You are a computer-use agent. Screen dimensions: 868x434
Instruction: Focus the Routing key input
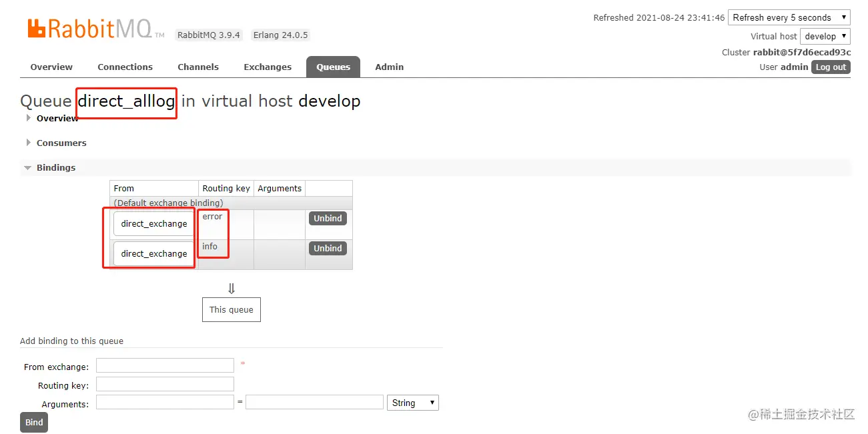[165, 384]
